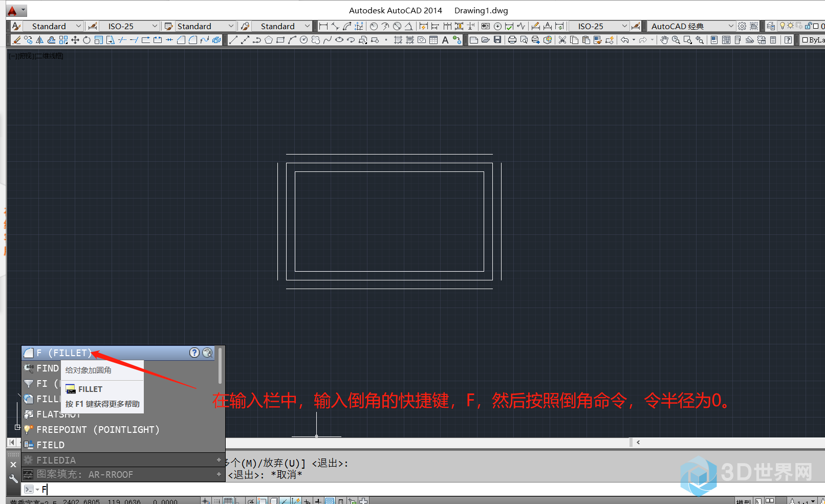Choose FREEPOINT (POINTLIGHT) from the suggestion list
This screenshot has height=504, width=825.
point(98,429)
